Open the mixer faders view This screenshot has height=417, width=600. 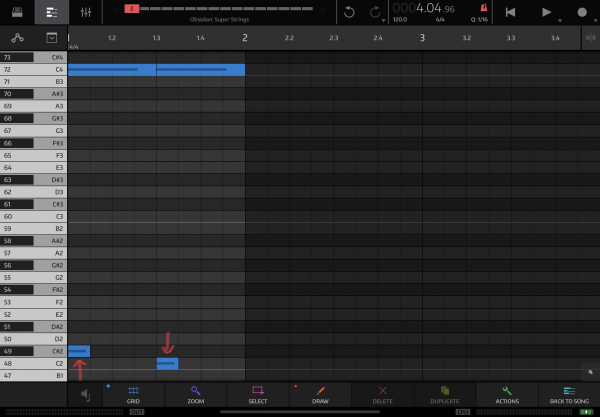pos(86,12)
